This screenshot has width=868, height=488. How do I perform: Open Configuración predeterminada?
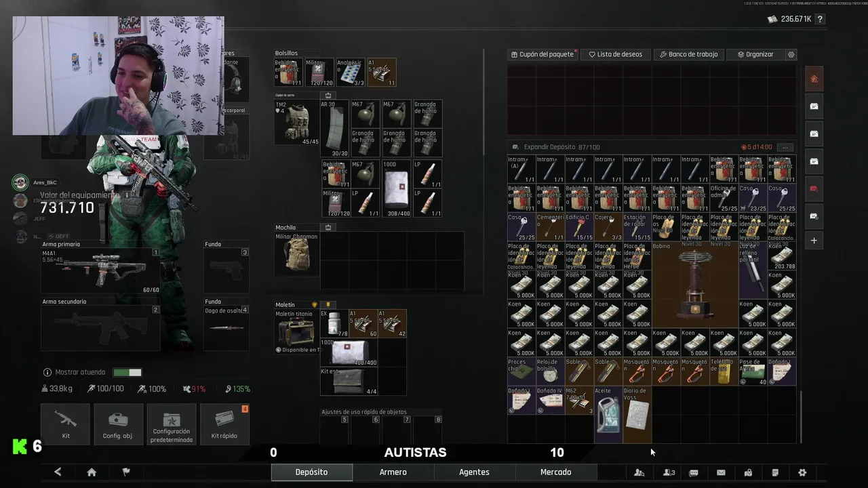[x=172, y=424]
